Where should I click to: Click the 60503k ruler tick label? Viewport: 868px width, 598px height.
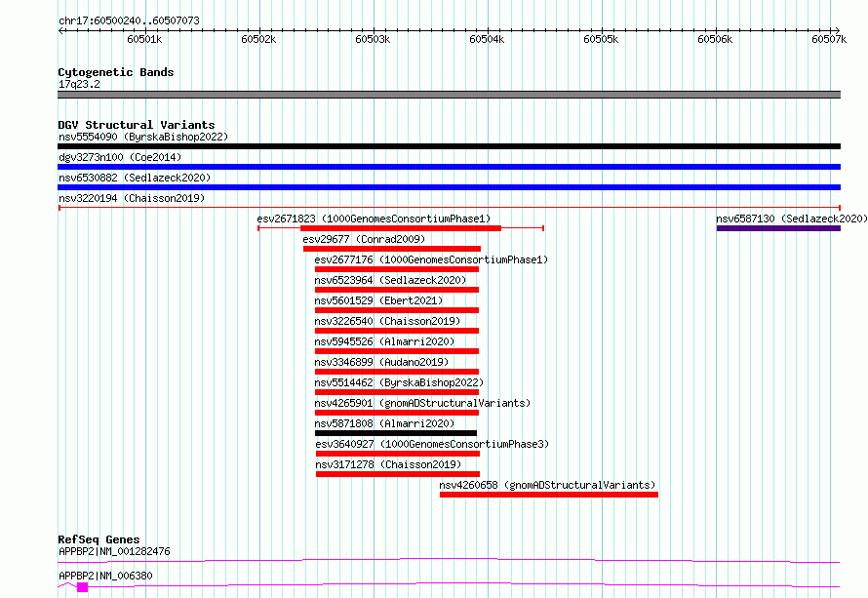coord(373,39)
